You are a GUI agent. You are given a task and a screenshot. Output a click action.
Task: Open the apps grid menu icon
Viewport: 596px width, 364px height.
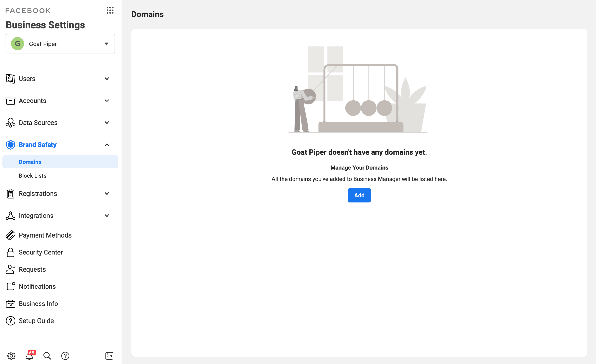[x=110, y=10]
